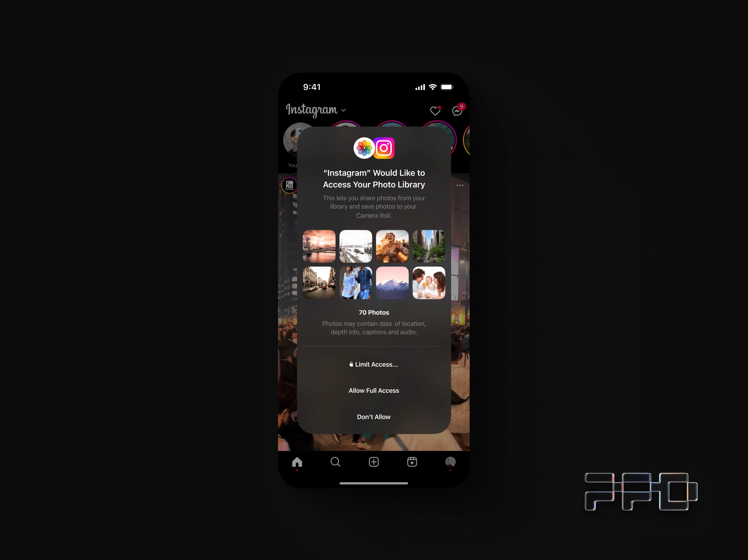Tap the Reels play icon
The width and height of the screenshot is (748, 560).
click(412, 462)
